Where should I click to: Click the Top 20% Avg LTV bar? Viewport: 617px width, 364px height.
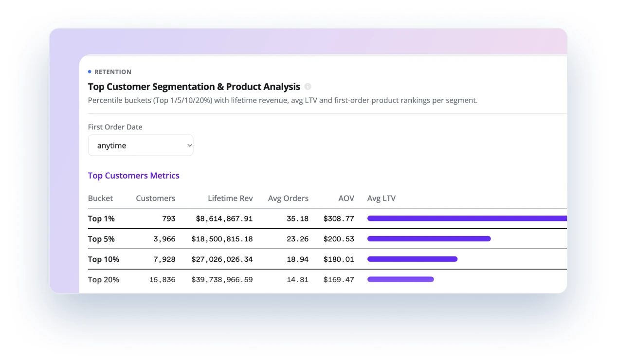[x=400, y=279]
